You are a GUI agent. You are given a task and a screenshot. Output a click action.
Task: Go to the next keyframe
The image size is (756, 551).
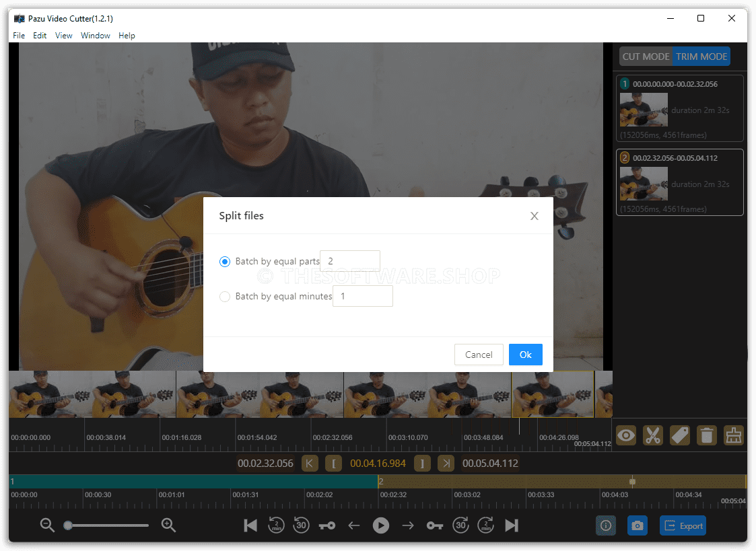435,525
